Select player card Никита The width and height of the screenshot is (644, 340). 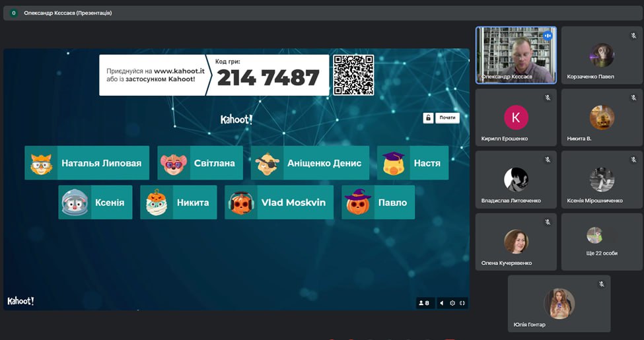(x=178, y=203)
